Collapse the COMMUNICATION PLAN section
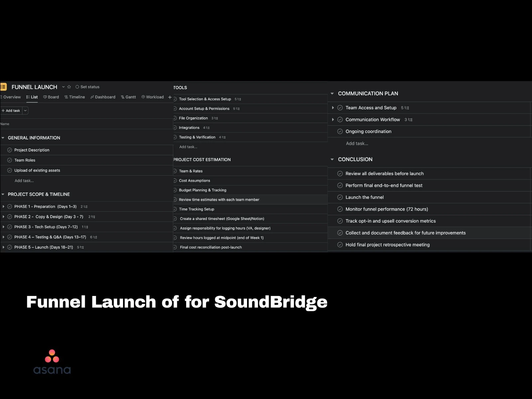 click(332, 93)
